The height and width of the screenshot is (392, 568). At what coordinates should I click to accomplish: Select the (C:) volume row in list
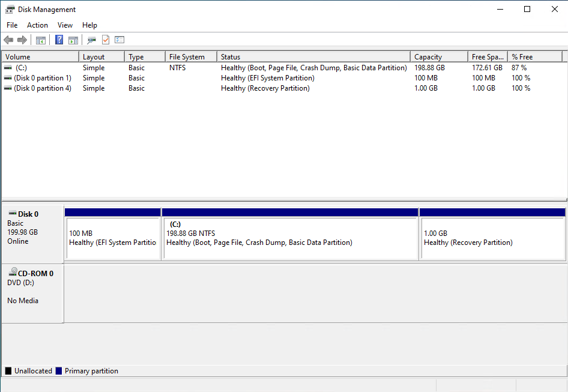point(285,68)
